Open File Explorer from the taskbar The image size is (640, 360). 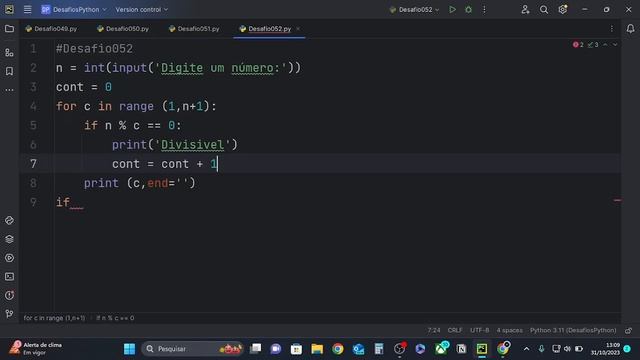317,349
